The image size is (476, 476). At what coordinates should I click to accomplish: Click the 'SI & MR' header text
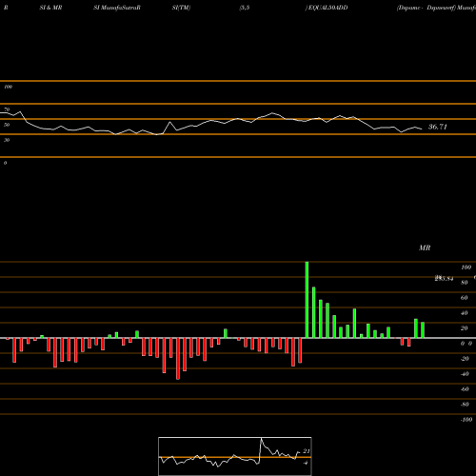point(50,8)
